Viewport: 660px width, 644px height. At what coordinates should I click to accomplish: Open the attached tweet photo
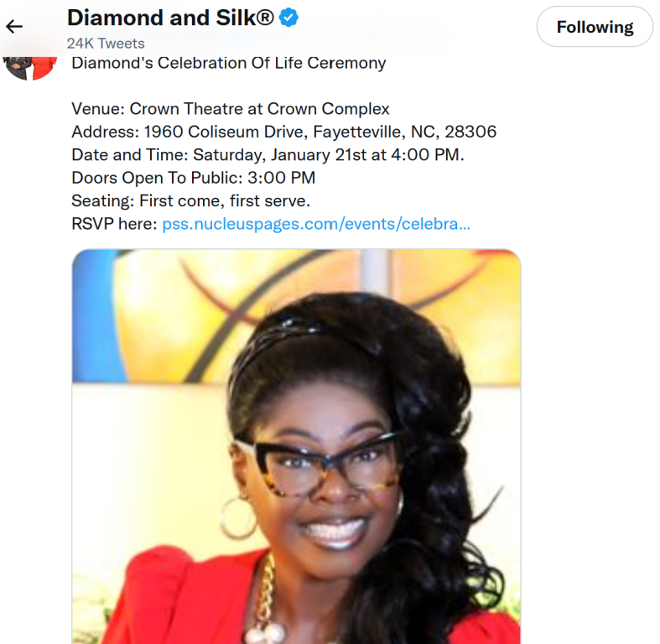click(x=296, y=446)
